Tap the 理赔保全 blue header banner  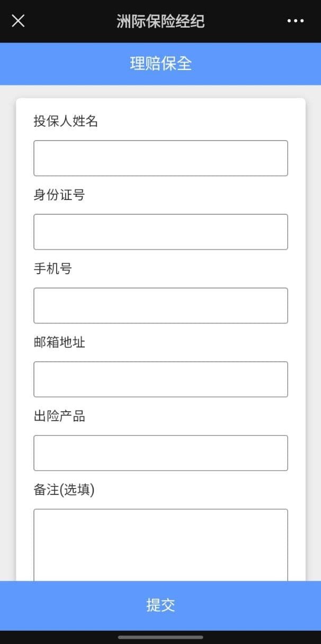[160, 64]
